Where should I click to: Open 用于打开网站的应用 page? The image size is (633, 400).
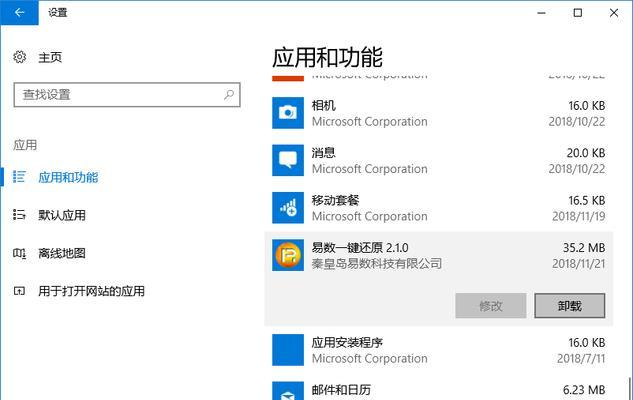coord(92,291)
